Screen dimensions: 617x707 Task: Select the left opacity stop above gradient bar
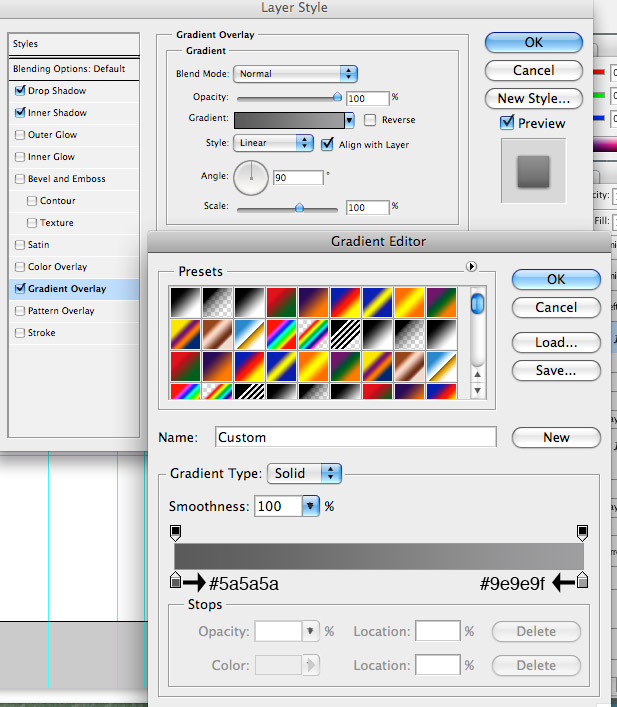click(175, 533)
